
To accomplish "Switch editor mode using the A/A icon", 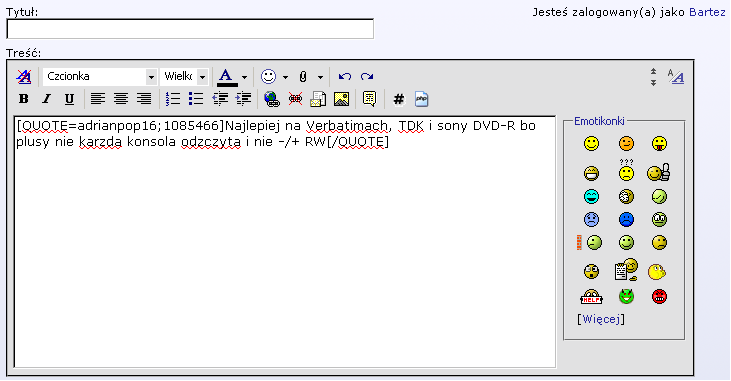I will coord(676,76).
